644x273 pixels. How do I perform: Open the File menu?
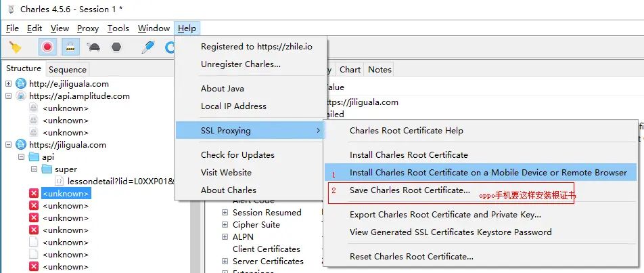12,28
